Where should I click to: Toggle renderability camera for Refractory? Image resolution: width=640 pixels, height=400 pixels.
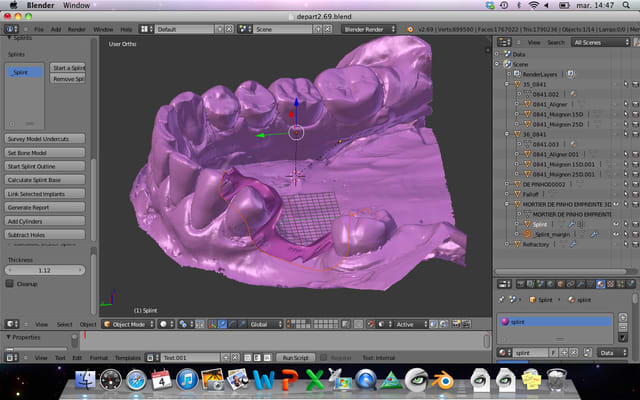pos(635,244)
